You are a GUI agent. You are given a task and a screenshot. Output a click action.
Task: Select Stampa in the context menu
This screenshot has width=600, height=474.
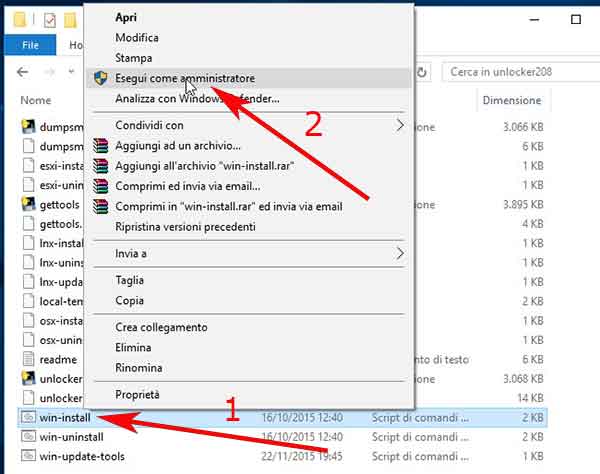[134, 58]
